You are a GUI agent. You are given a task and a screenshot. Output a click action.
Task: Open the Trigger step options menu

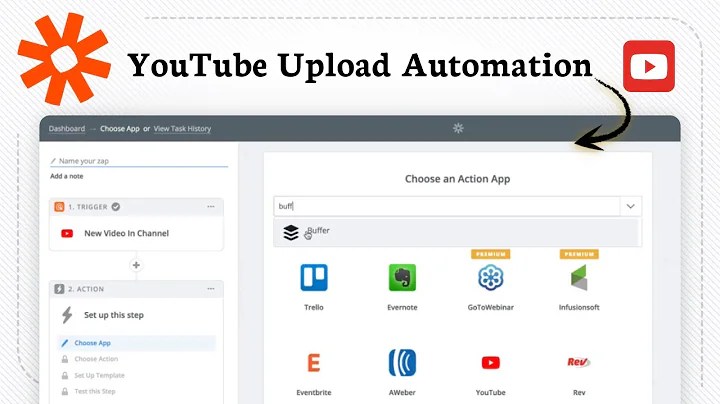(x=211, y=207)
